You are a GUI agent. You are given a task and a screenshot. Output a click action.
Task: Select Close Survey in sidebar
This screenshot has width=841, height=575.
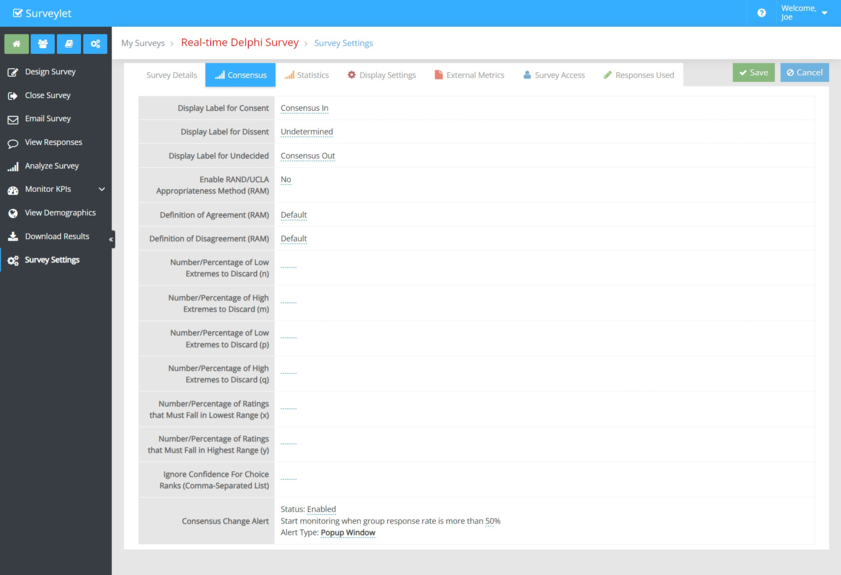point(48,95)
